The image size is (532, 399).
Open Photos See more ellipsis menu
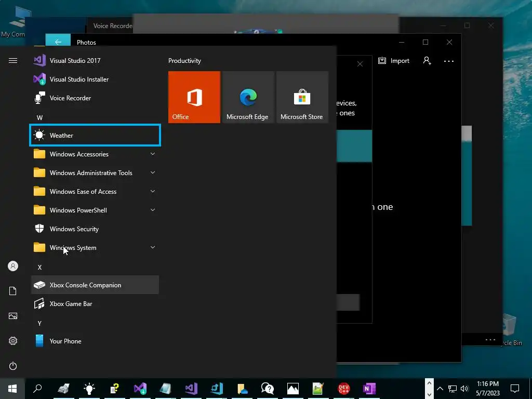[448, 61]
